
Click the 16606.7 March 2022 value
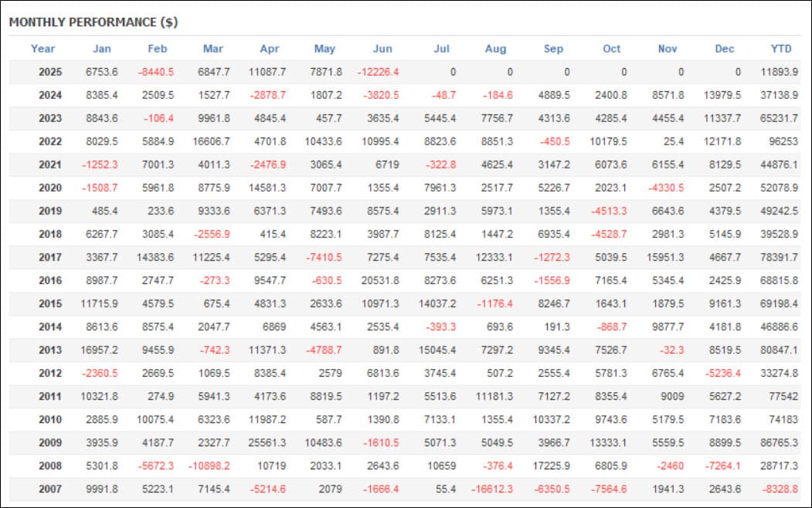tap(211, 141)
